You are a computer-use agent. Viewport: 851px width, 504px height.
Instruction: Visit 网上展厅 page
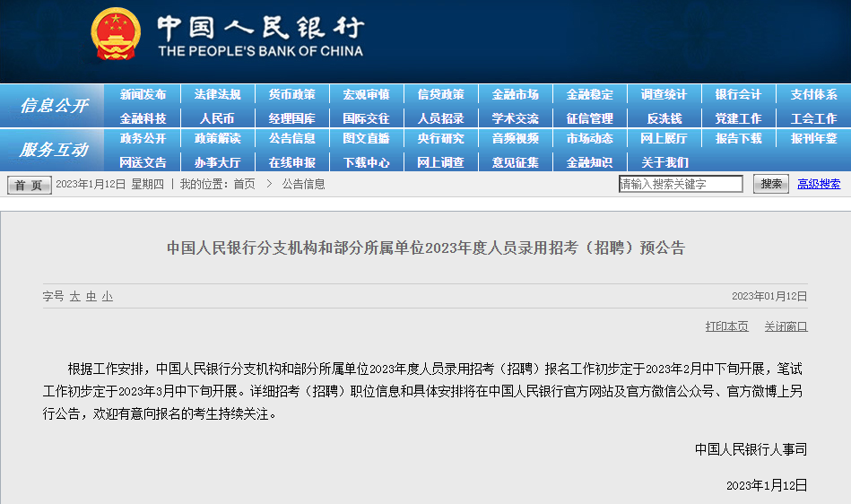coord(664,138)
